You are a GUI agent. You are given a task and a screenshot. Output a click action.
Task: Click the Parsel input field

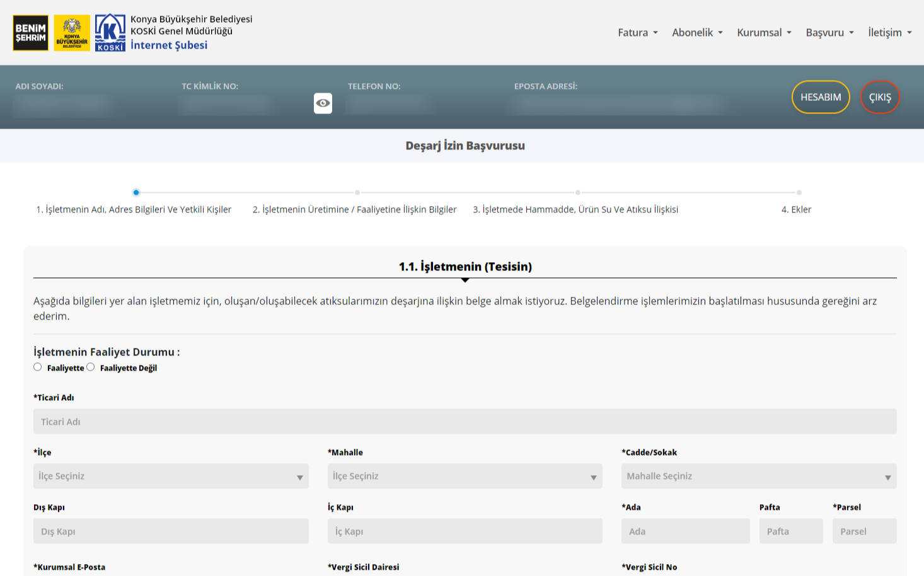(x=864, y=531)
